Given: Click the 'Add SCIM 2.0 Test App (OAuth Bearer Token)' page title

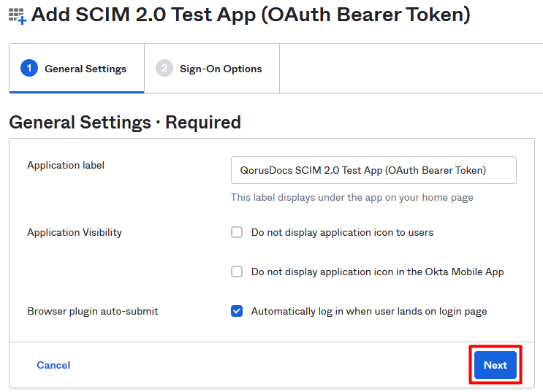Looking at the screenshot, I should [x=251, y=15].
